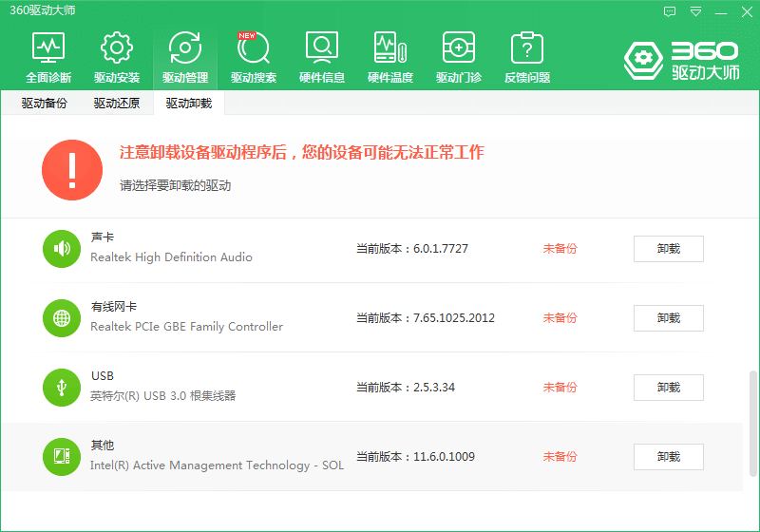Uninstall the Intel USB 3.0 hub driver

coord(668,388)
